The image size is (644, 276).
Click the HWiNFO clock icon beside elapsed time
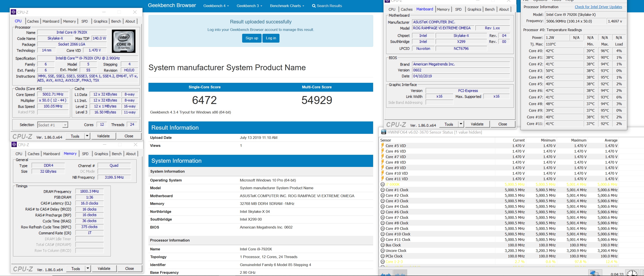point(632,273)
